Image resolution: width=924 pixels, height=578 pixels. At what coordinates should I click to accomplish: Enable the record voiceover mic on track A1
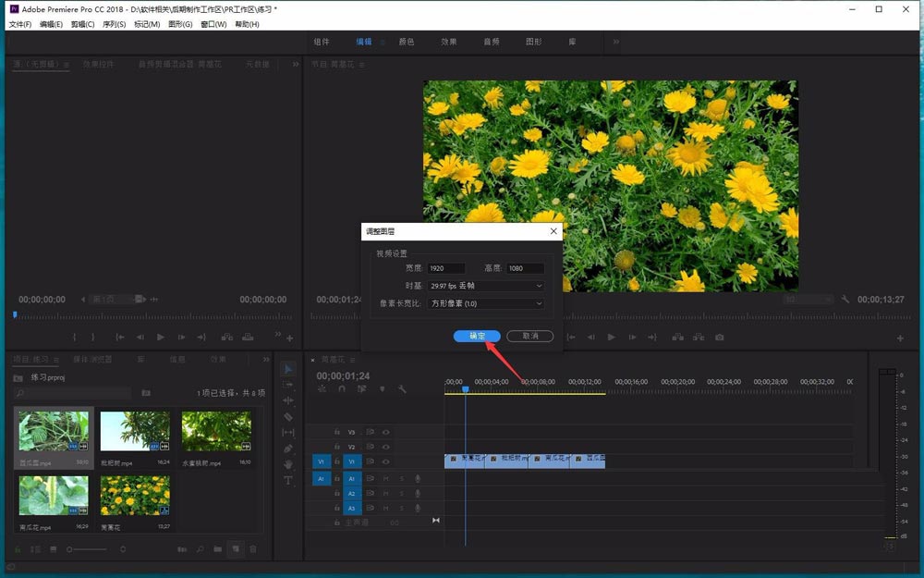point(419,479)
